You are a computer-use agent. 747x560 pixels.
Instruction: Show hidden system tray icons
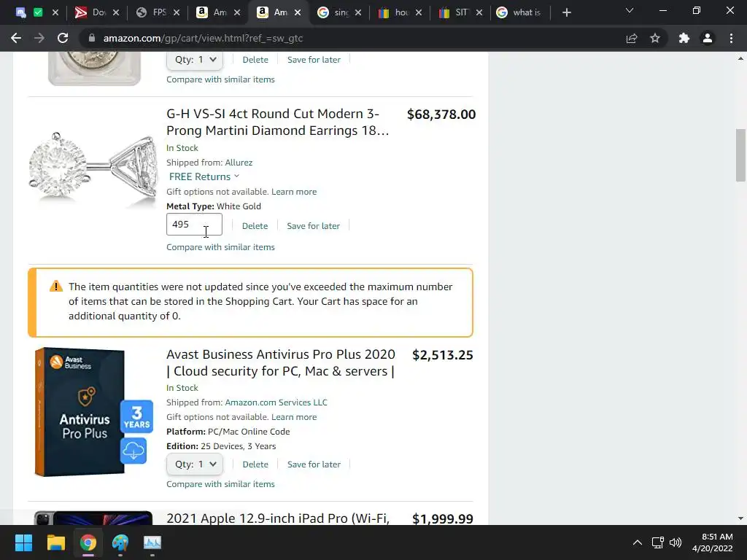[x=638, y=542]
